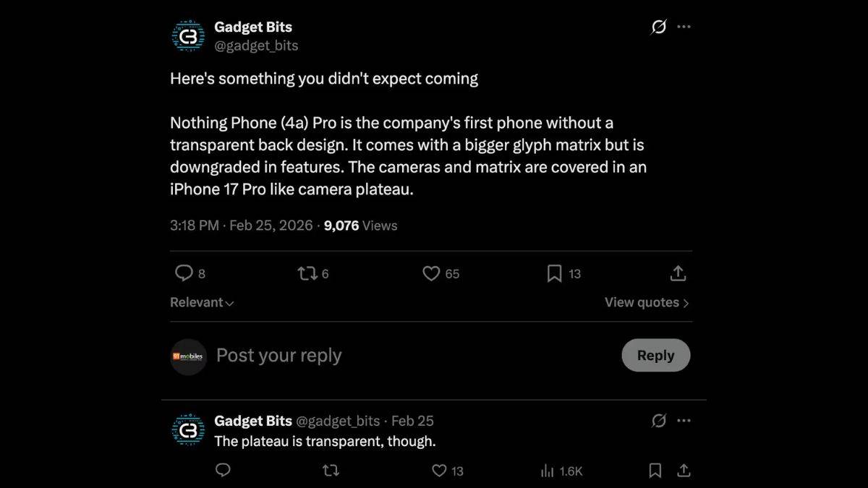The image size is (868, 488).
Task: Open more options menu on main post
Action: coord(684,27)
